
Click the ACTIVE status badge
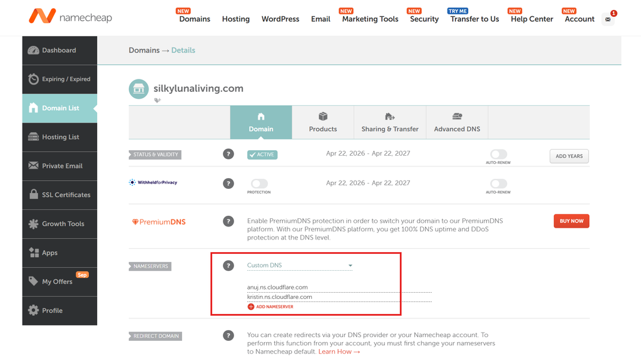[262, 154]
